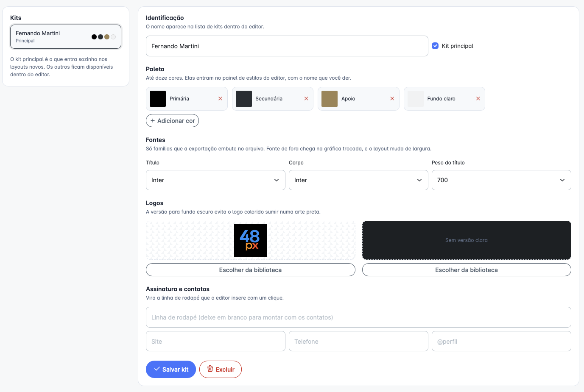
Task: Choose dark-background logo from library under 'Sem versão clara'
Action: 467,270
